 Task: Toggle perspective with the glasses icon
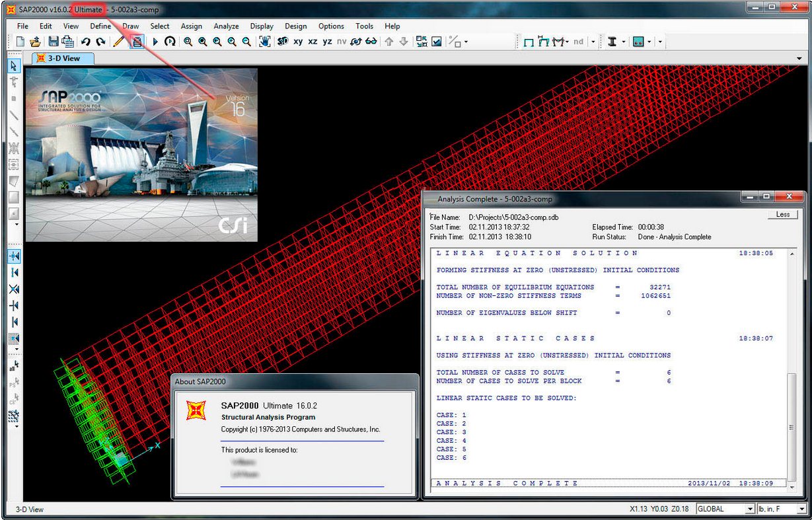point(371,41)
